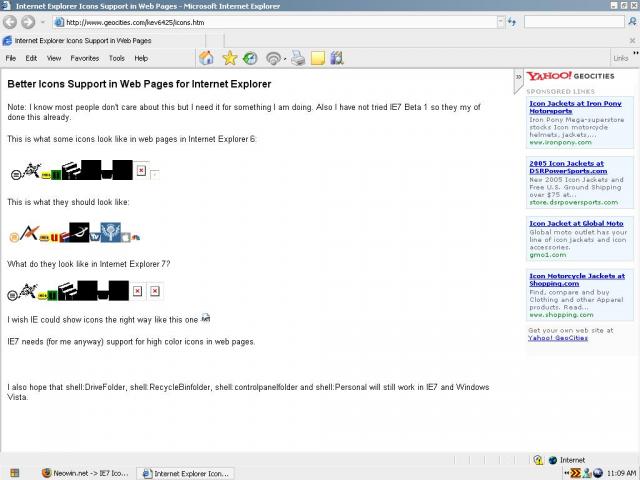The width and height of the screenshot is (640, 480).
Task: Open the 2005 Icon Jackets at DSRPowerSports.com ad
Action: click(x=568, y=167)
